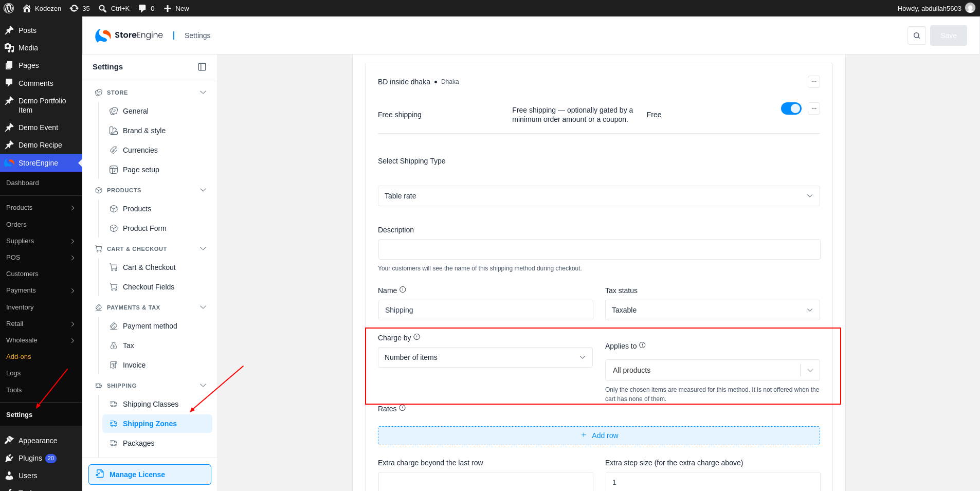Open Shipping Classes settings
The height and width of the screenshot is (491, 980).
pos(157,404)
